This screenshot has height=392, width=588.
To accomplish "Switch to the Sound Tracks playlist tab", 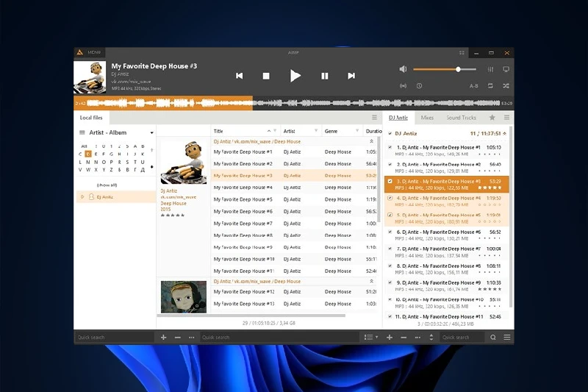I will coord(461,118).
